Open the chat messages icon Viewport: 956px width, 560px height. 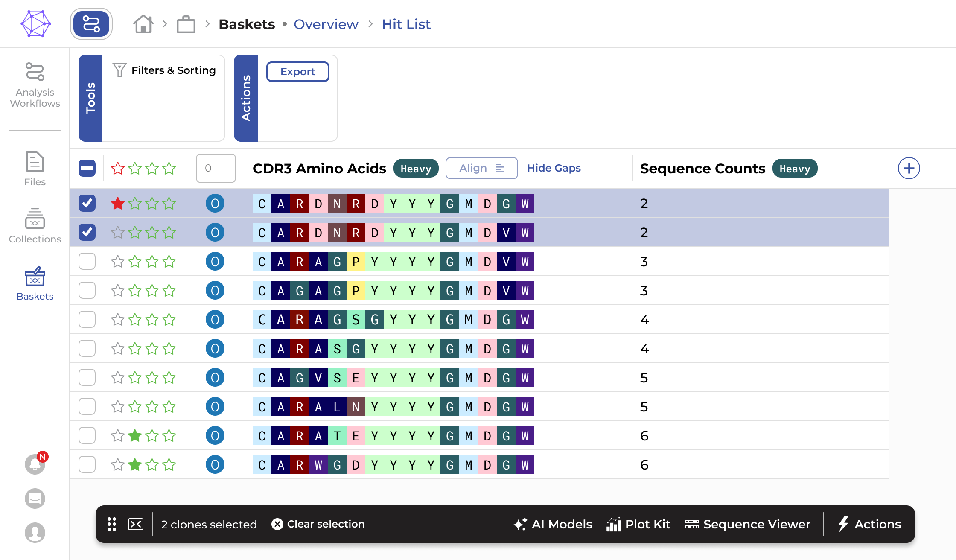tap(35, 499)
